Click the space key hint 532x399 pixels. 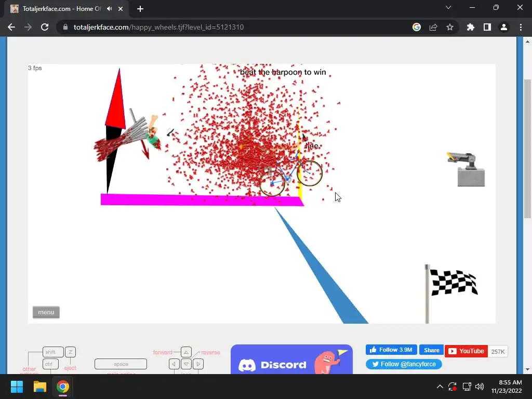pyautogui.click(x=121, y=364)
